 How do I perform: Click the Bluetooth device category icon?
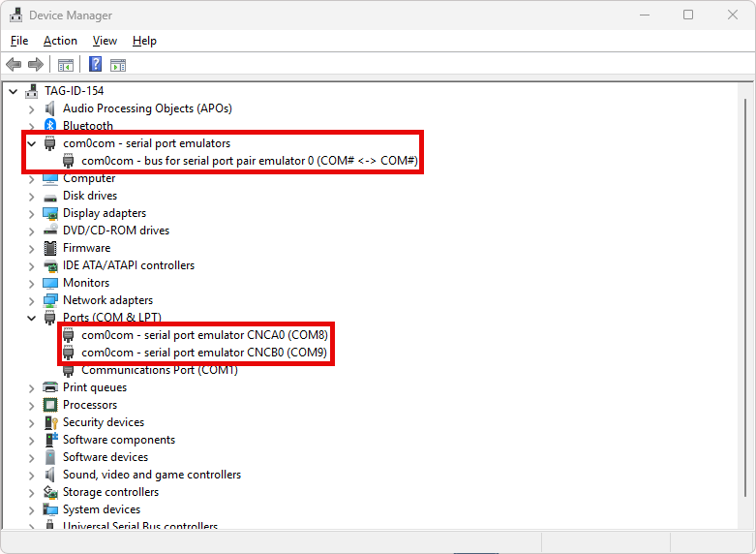tap(50, 126)
